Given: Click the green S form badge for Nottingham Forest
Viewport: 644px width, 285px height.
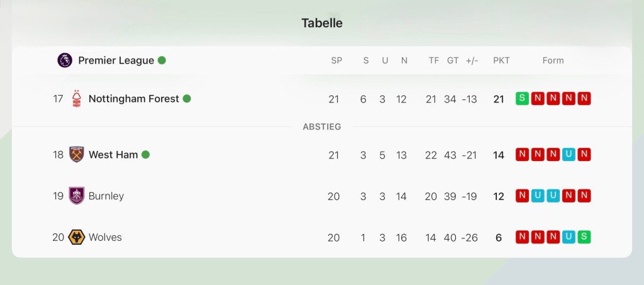Looking at the screenshot, I should (x=521, y=98).
